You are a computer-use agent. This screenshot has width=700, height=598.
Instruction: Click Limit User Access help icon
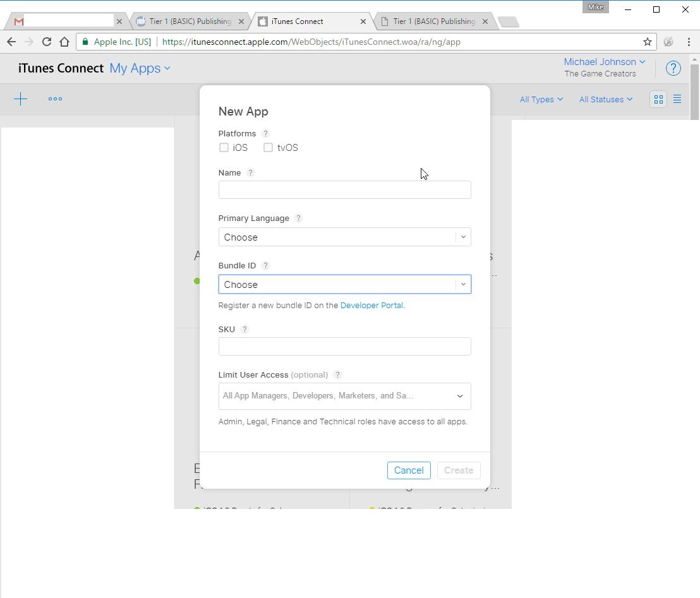coord(337,375)
